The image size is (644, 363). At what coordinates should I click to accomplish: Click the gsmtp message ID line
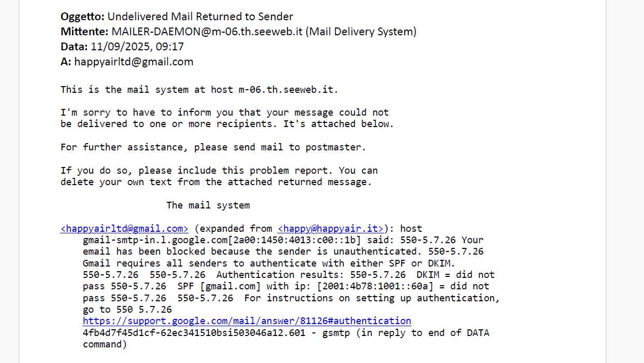coord(286,333)
